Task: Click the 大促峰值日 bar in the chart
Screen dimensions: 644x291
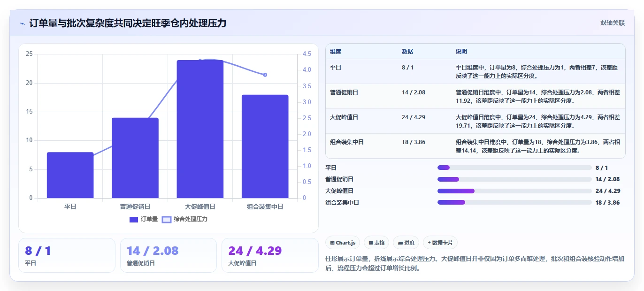Action: point(200,129)
